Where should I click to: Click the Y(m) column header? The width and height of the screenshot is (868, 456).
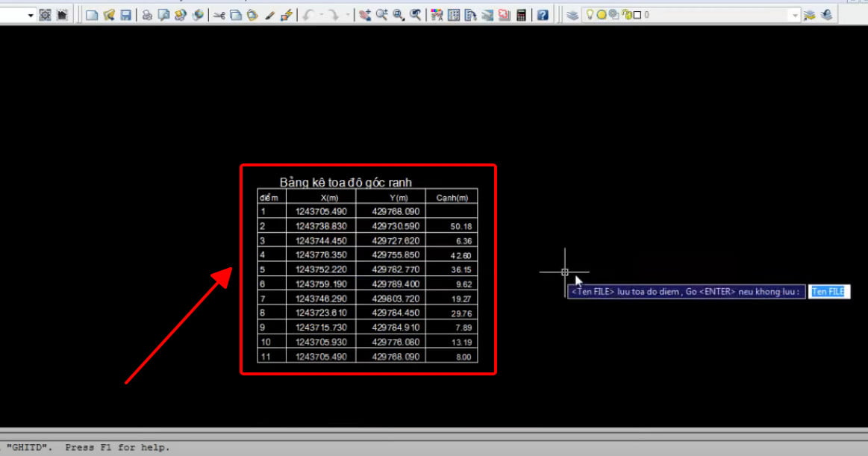pyautogui.click(x=399, y=198)
